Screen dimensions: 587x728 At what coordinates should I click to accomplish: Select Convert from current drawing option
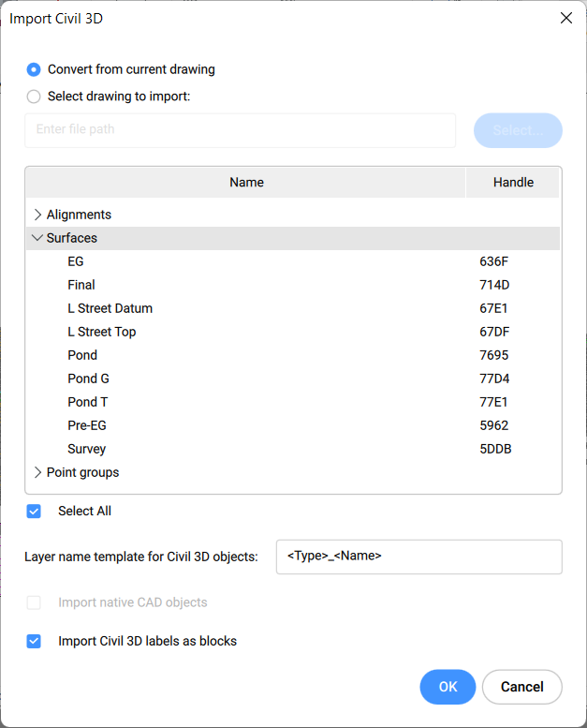point(35,69)
